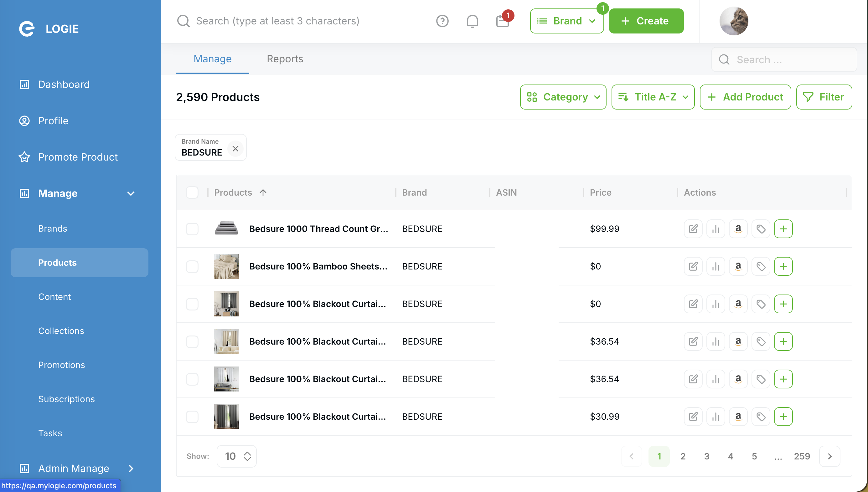Open tag icon for Bedsure 100% Bamboo Sheets
Screen dimensions: 868x492
coord(761,266)
